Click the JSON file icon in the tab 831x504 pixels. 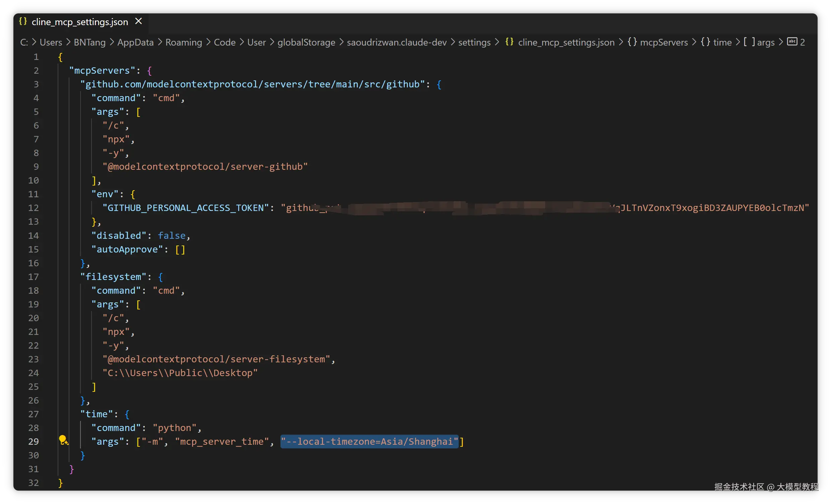[23, 21]
